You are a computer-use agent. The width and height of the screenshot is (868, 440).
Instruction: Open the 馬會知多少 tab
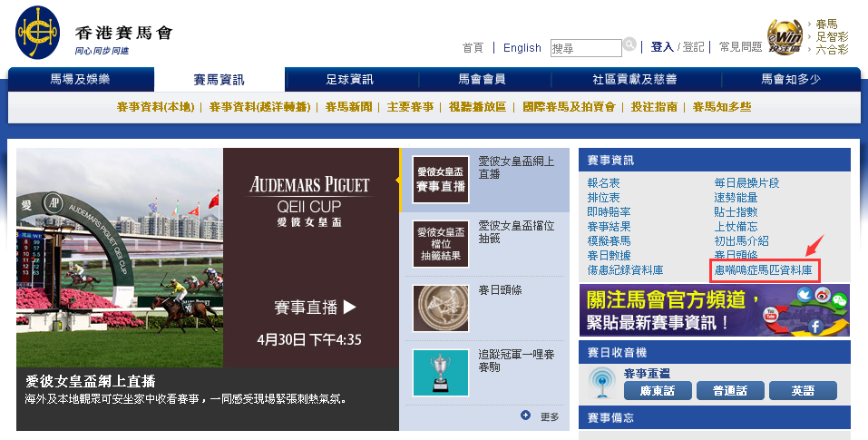[x=791, y=79]
